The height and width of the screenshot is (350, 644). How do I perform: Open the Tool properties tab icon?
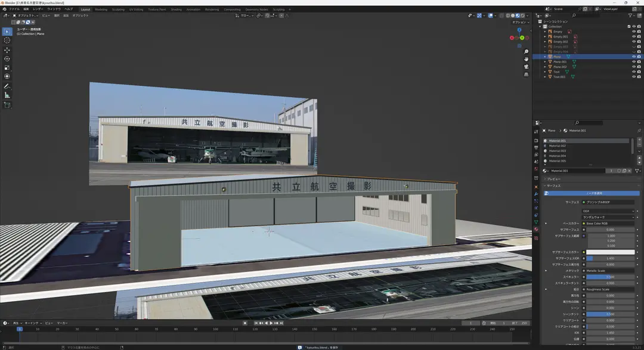[x=536, y=132]
